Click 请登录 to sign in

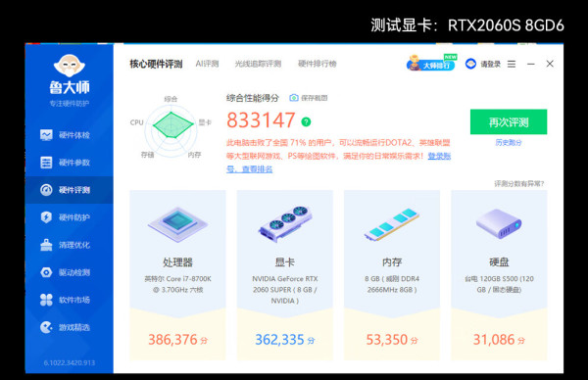tap(491, 64)
